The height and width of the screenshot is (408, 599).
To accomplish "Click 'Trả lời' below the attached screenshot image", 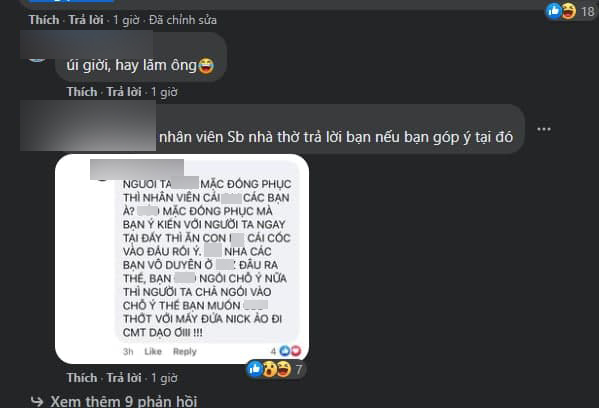I will 124,378.
